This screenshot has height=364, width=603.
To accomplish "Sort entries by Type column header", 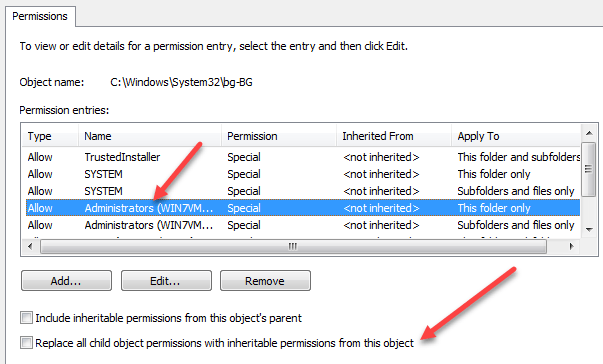I will [x=50, y=136].
